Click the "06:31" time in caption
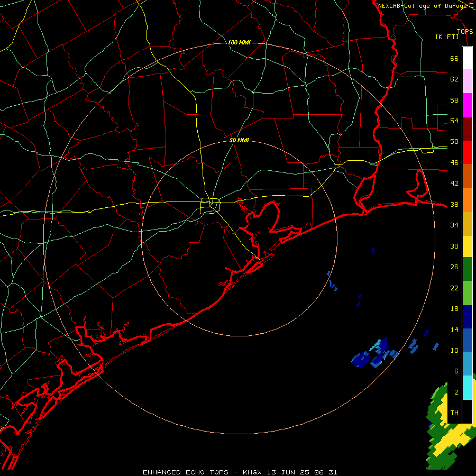The height and width of the screenshot is (476, 476). (325, 472)
